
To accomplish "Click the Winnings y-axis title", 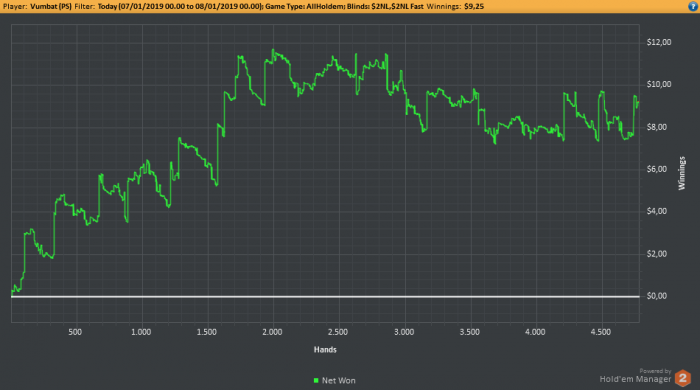I will click(x=682, y=173).
